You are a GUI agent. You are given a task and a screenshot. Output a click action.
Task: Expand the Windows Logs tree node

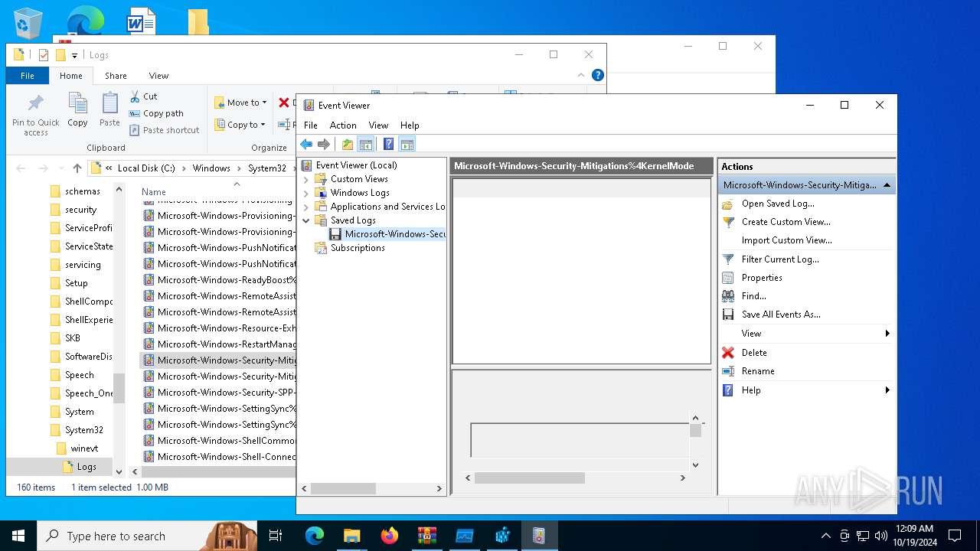306,193
